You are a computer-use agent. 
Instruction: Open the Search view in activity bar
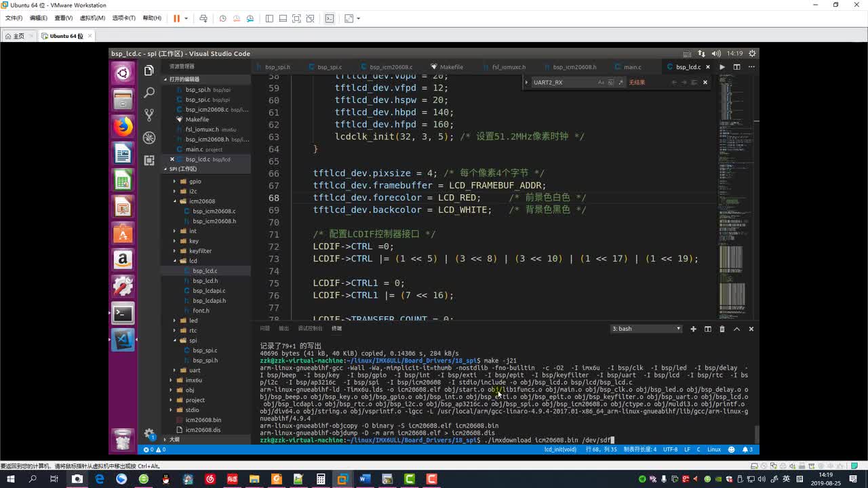point(149,93)
